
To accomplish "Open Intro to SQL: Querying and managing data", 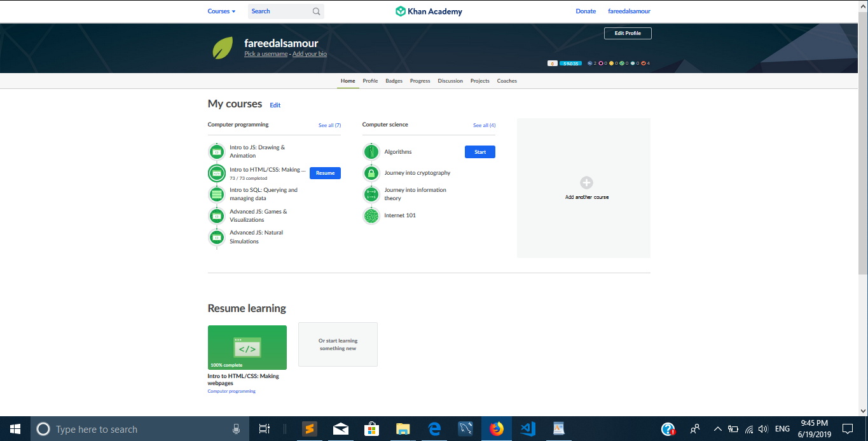I will tap(263, 194).
